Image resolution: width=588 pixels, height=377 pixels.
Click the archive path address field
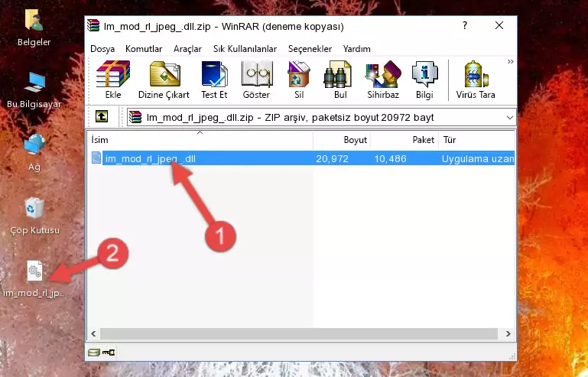pyautogui.click(x=321, y=118)
